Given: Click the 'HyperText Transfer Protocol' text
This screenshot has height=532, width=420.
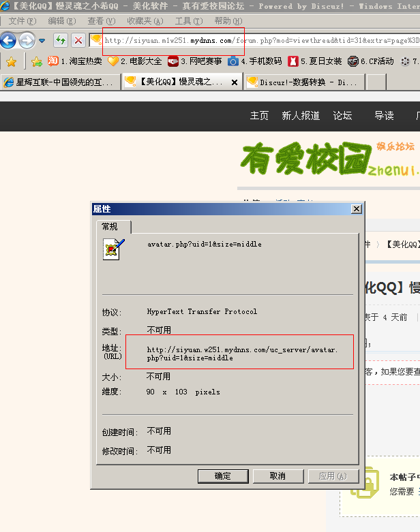Looking at the screenshot, I should (x=202, y=311).
